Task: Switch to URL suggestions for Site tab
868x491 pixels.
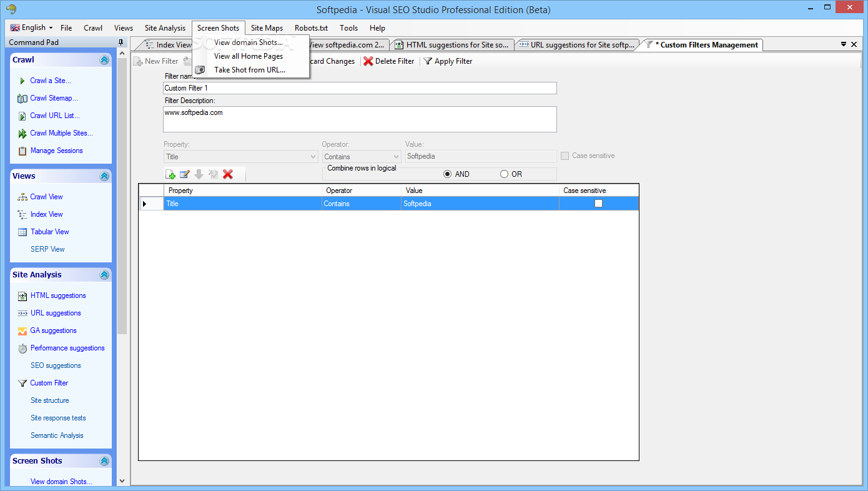Action: pyautogui.click(x=578, y=45)
